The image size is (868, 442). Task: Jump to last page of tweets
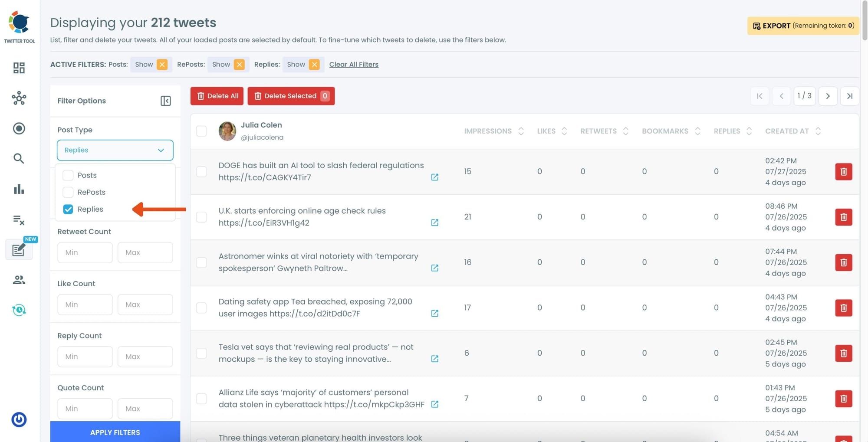pyautogui.click(x=850, y=96)
